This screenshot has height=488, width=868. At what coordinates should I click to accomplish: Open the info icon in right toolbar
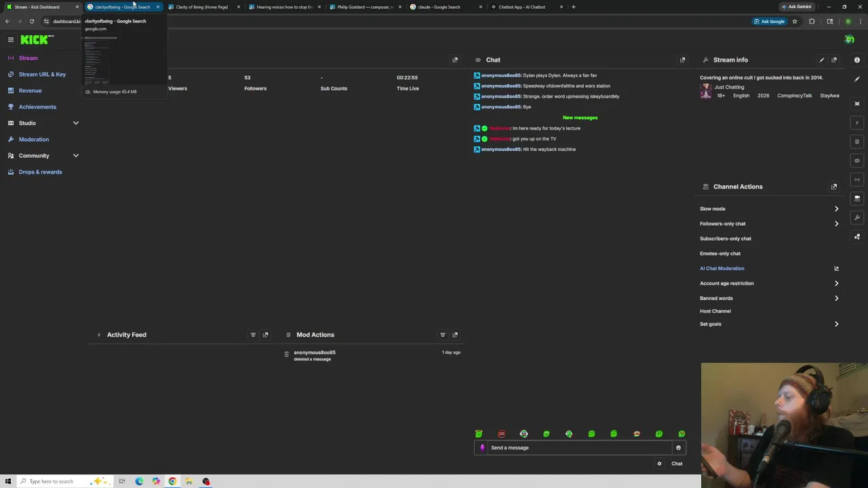coord(857,60)
